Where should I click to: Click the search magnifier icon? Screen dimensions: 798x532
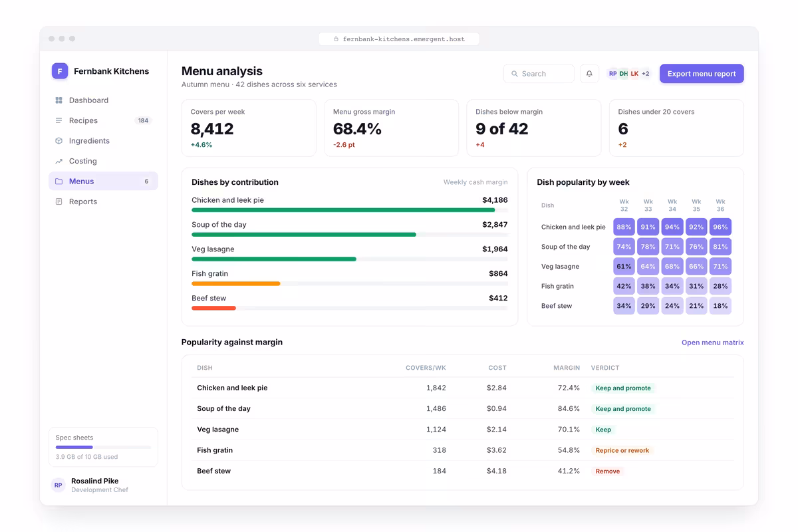[x=515, y=74]
